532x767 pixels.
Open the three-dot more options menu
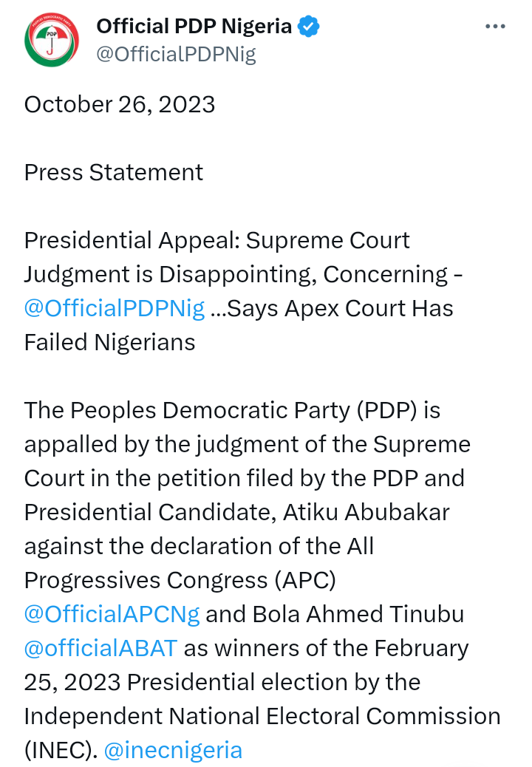[x=494, y=27]
